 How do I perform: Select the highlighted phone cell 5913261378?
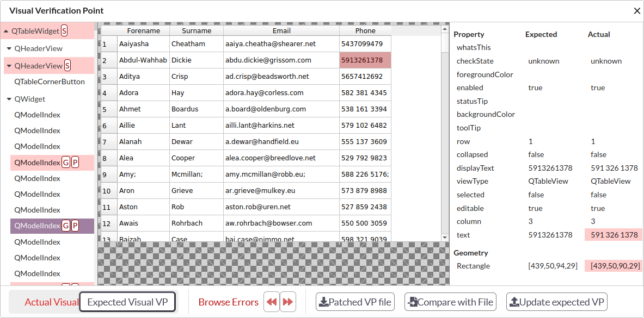365,60
